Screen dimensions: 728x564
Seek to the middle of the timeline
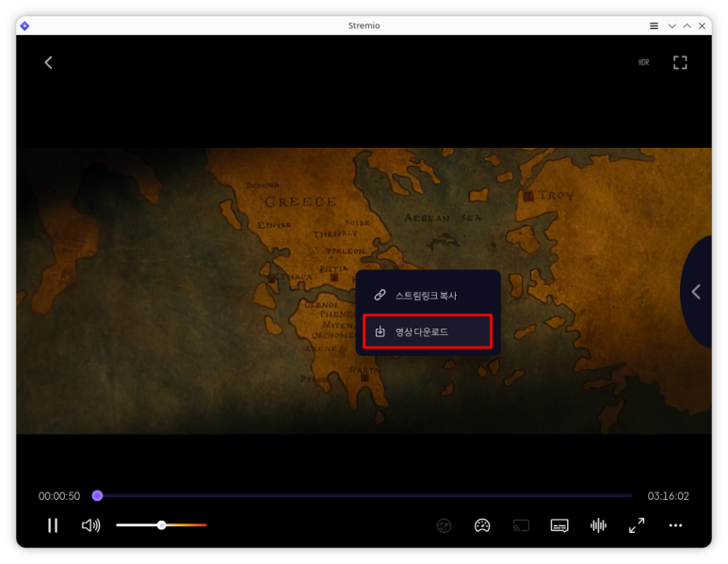[364, 496]
